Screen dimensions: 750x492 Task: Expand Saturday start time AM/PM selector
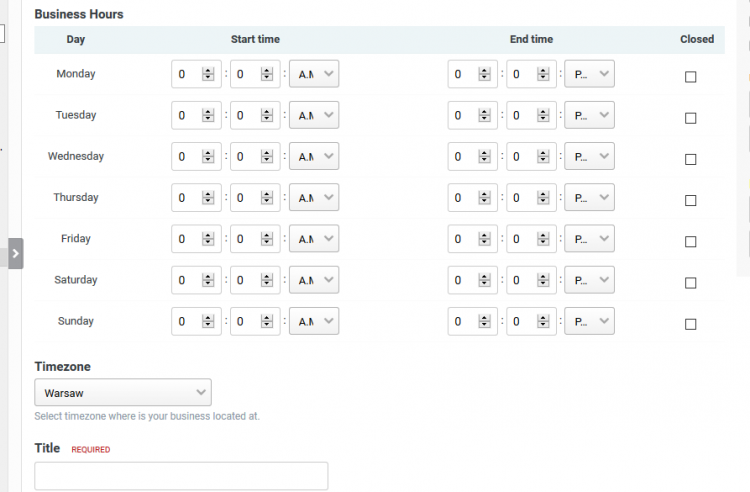(314, 280)
